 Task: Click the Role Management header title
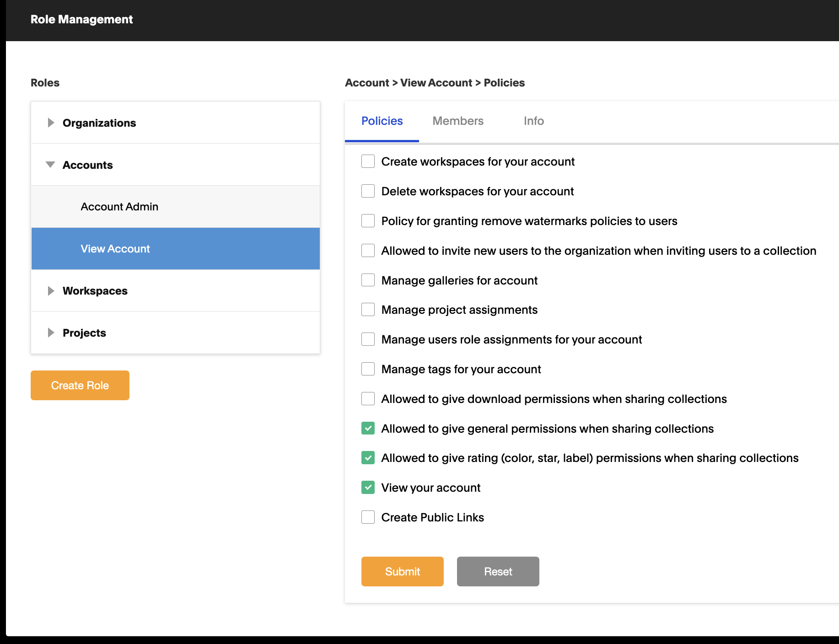(81, 20)
